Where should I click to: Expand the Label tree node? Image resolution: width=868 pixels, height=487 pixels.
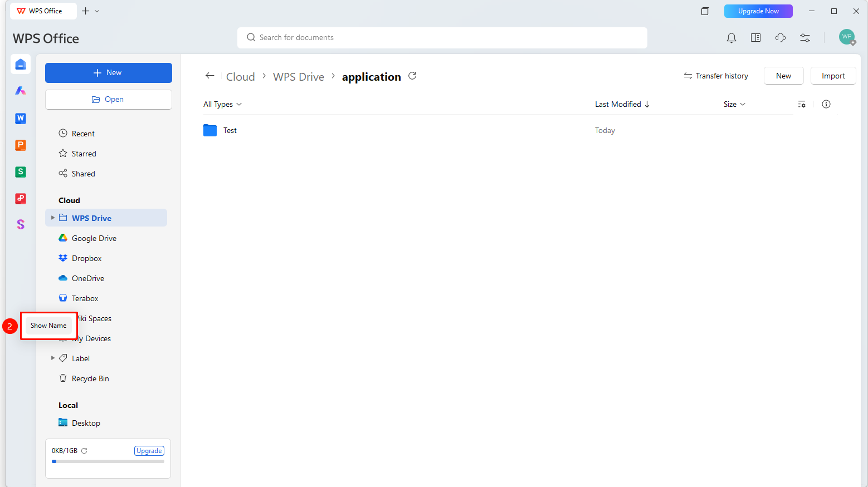pos(53,358)
